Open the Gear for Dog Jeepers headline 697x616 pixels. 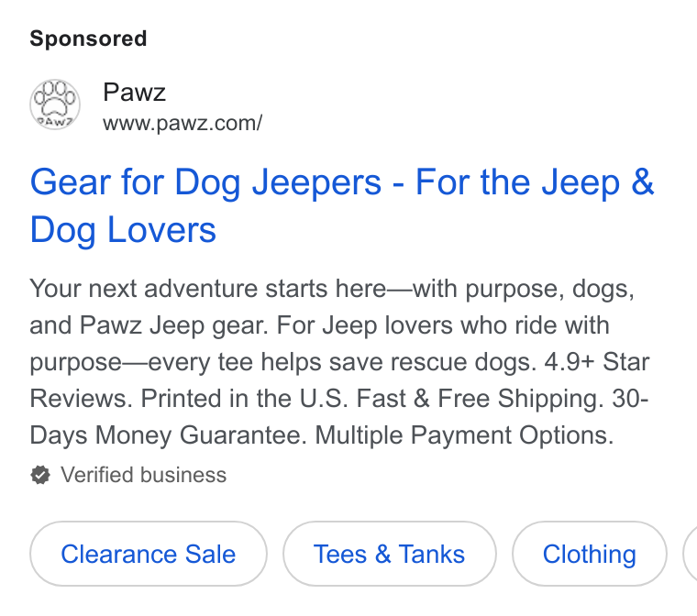(342, 205)
